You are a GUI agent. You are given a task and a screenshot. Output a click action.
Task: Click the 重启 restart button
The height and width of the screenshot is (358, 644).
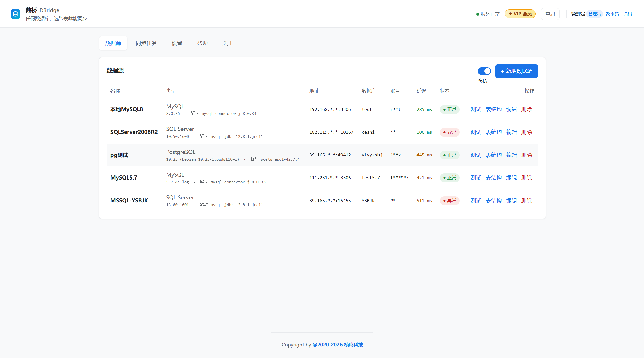pyautogui.click(x=550, y=14)
